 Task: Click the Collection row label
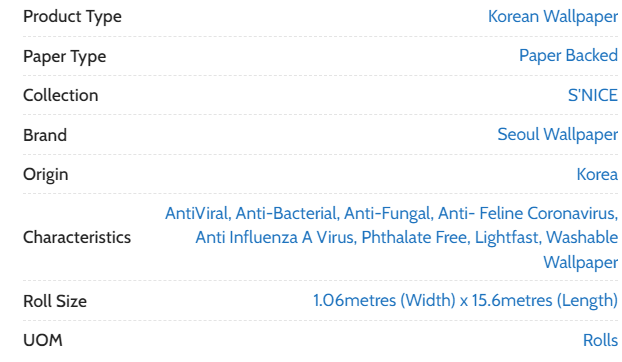tap(61, 96)
